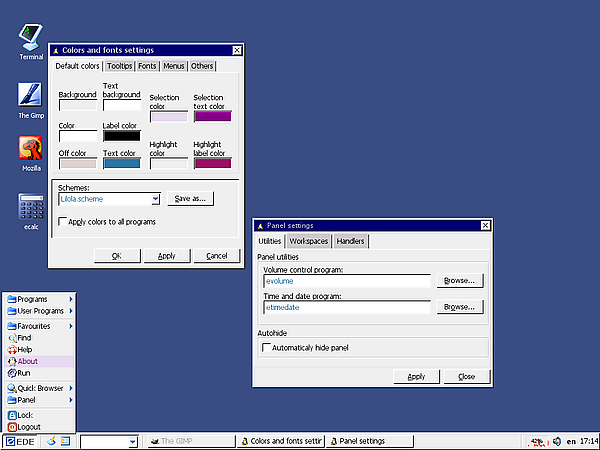This screenshot has height=450, width=600.
Task: Pick the black Label color swatch
Action: click(x=122, y=136)
